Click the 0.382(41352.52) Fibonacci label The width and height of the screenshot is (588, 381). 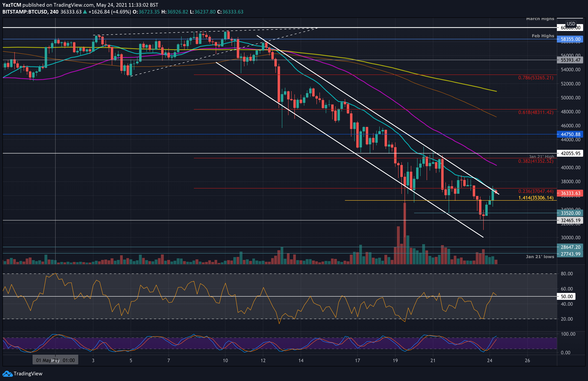pos(536,161)
